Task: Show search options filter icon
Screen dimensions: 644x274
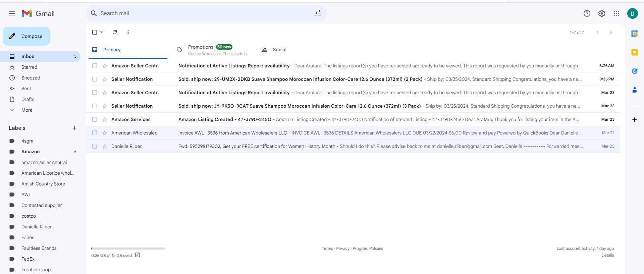Action: coord(318,13)
